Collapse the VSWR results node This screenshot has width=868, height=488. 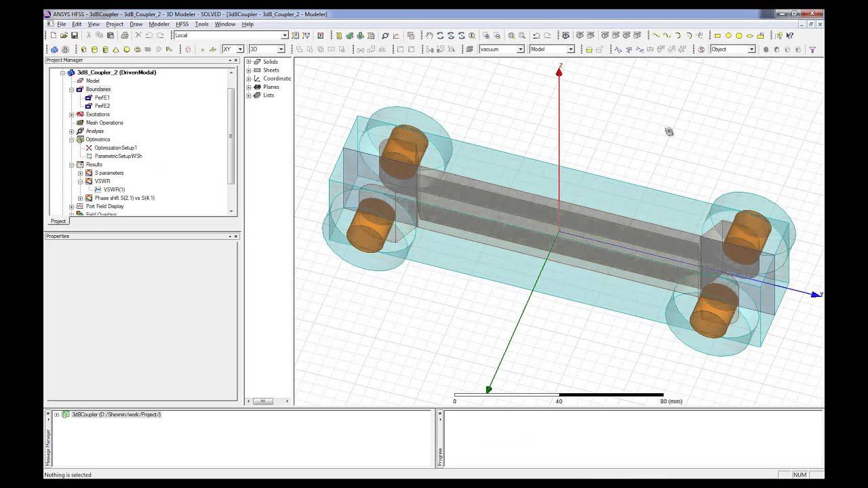(x=80, y=181)
